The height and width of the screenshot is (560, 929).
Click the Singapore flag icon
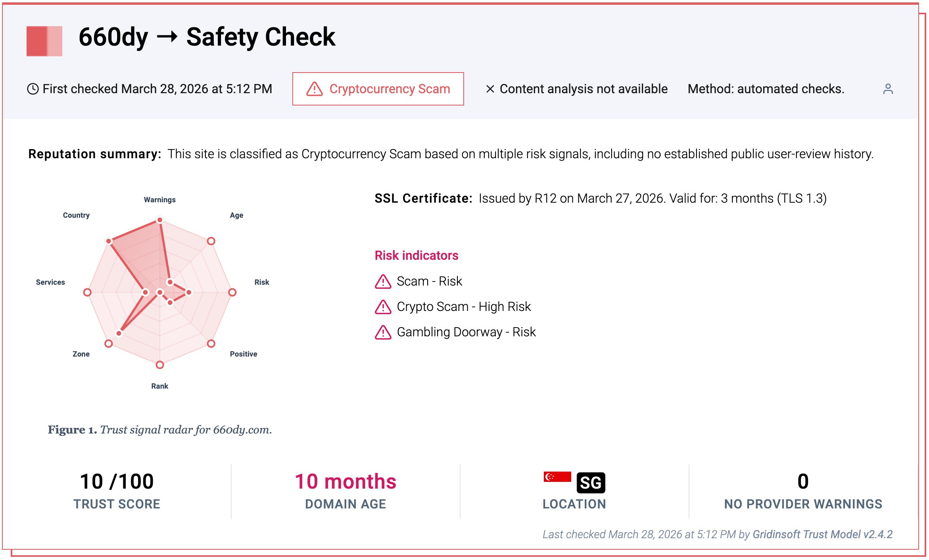pyautogui.click(x=557, y=476)
